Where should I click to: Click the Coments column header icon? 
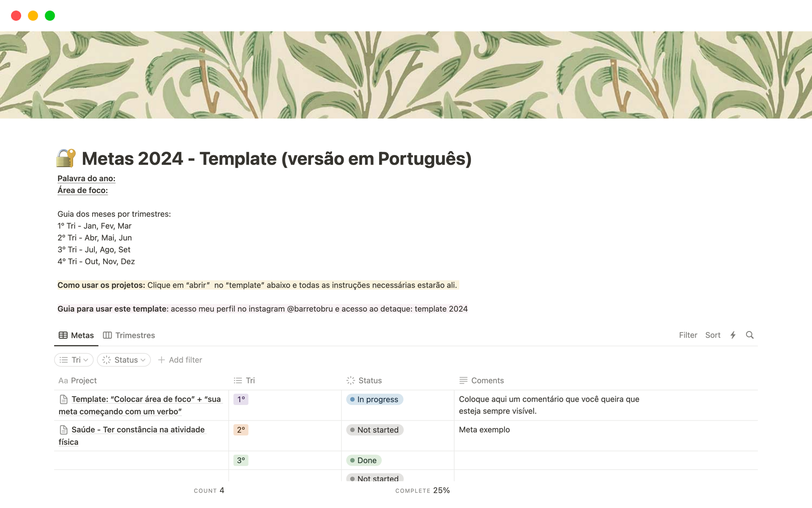pos(463,381)
